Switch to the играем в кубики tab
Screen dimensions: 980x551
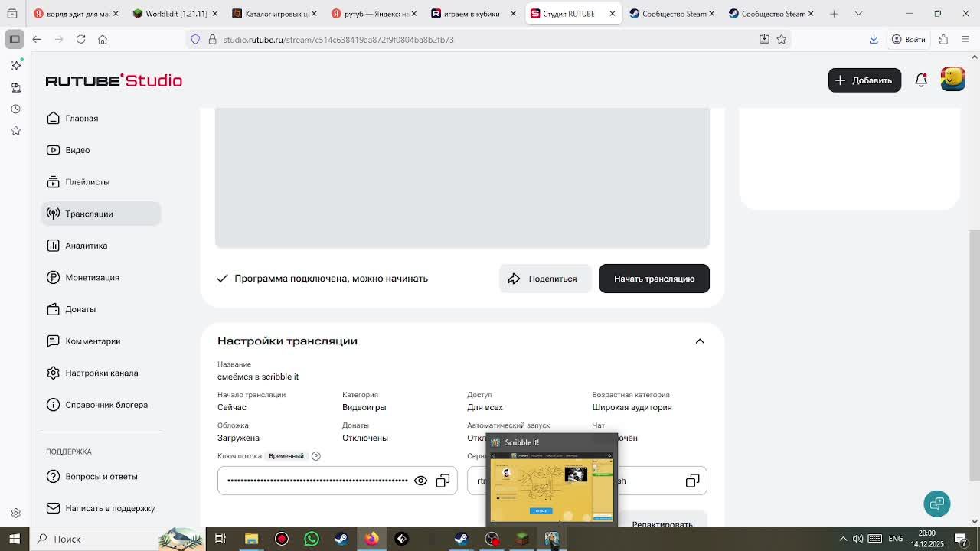tap(474, 14)
